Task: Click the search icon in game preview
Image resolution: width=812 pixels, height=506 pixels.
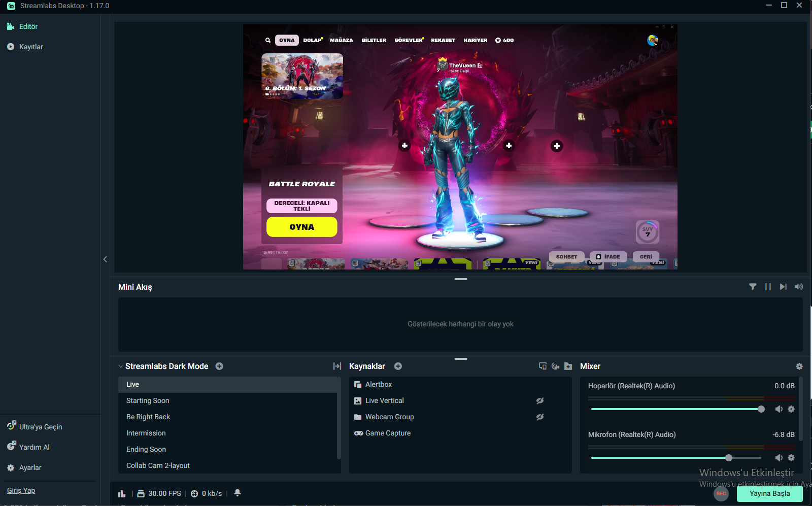Action: [268, 40]
